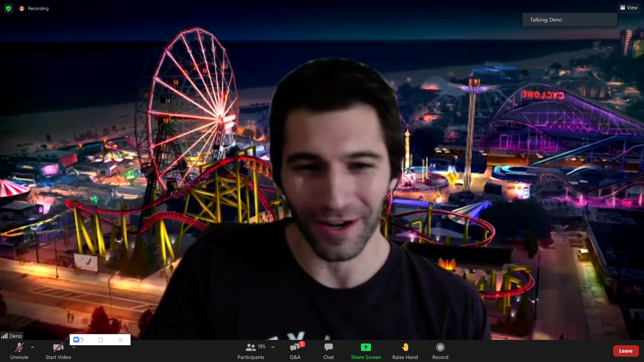Screen dimensions: 644x362
Task: Click the Zoom logo in the small window bar
Action: (76, 340)
